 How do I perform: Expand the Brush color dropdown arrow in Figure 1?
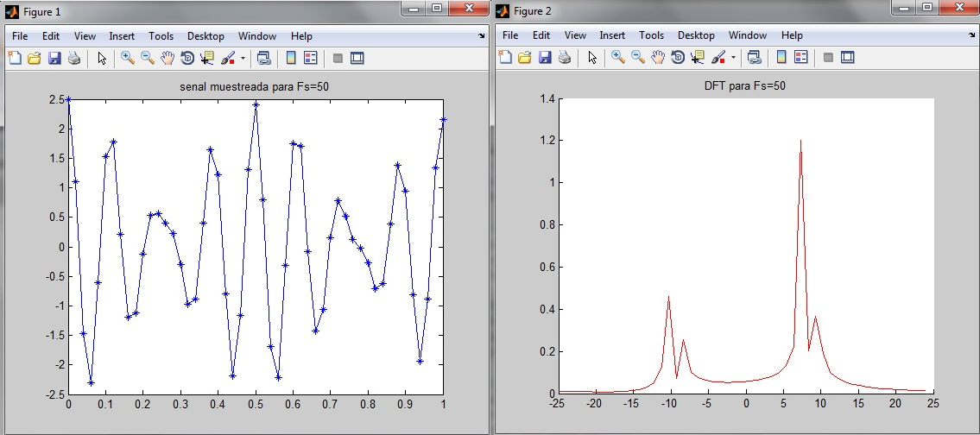[x=243, y=58]
